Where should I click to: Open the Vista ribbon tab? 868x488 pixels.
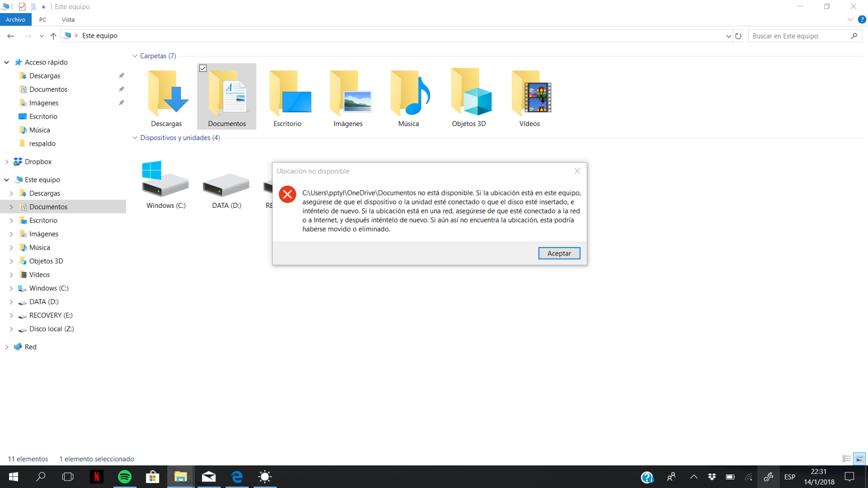68,20
